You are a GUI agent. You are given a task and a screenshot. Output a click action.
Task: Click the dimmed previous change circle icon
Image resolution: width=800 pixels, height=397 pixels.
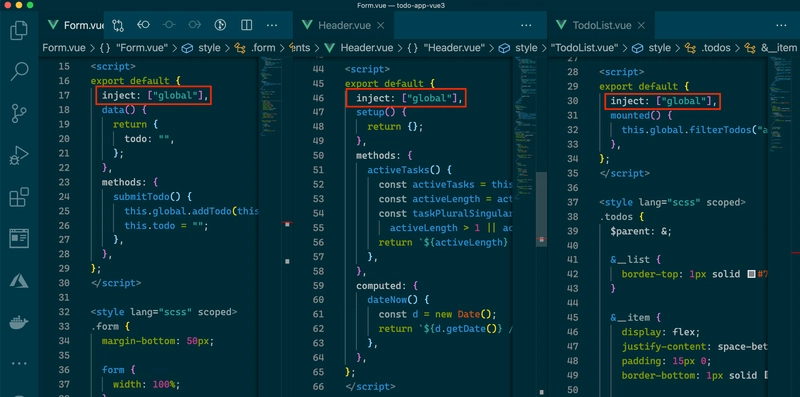[x=169, y=25]
